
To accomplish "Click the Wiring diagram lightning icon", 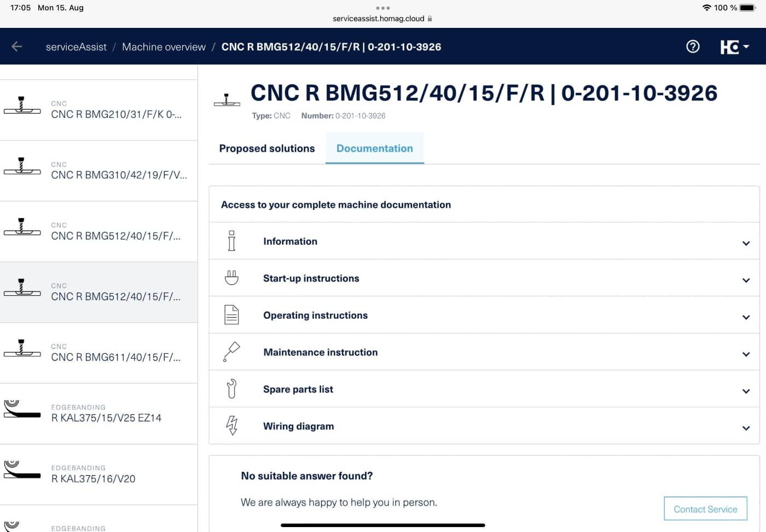I will coord(232,425).
